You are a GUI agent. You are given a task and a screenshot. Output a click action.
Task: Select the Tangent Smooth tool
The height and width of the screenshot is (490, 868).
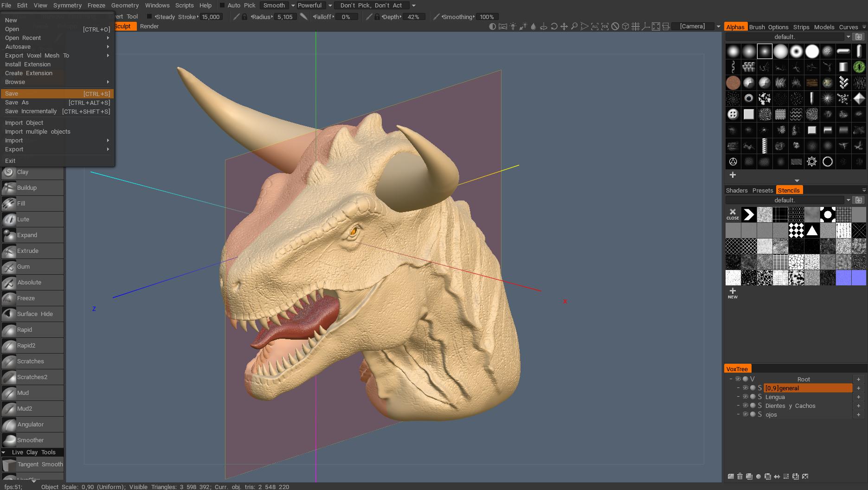tap(32, 464)
